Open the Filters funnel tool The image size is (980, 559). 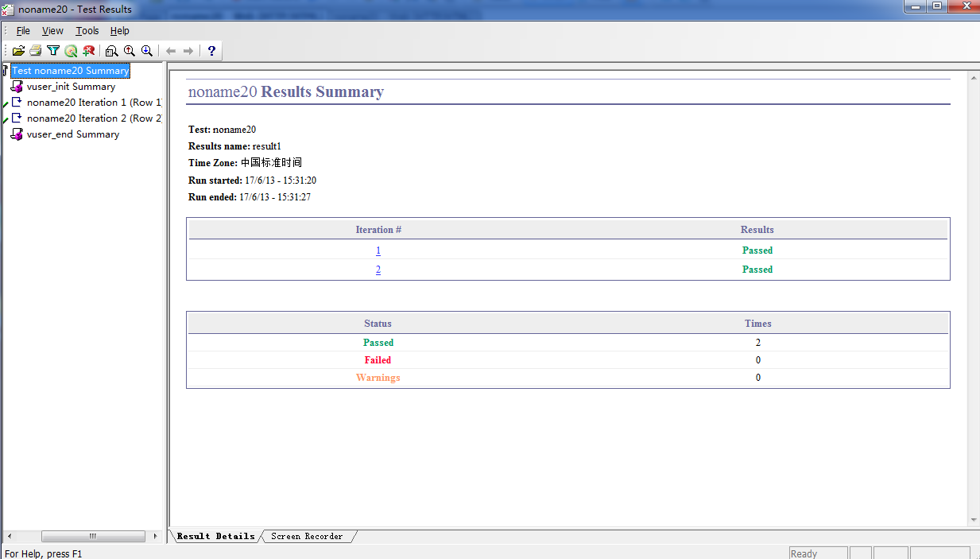coord(53,51)
